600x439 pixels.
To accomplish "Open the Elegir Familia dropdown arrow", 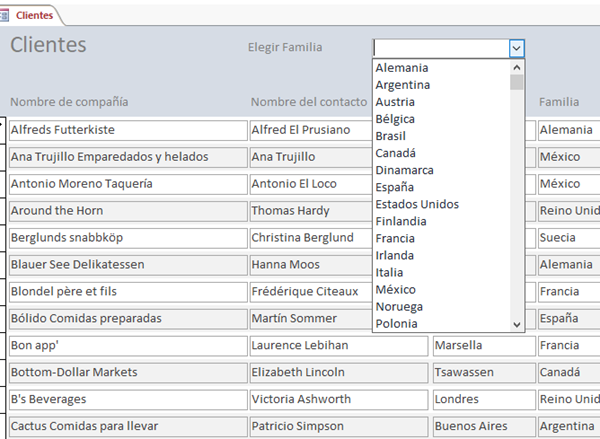I will (x=516, y=47).
